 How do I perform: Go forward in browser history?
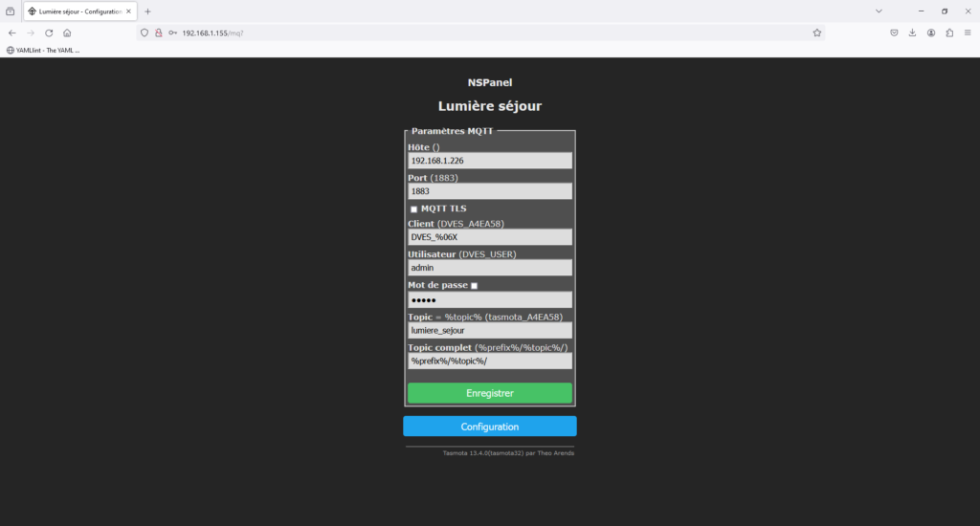[31, 33]
